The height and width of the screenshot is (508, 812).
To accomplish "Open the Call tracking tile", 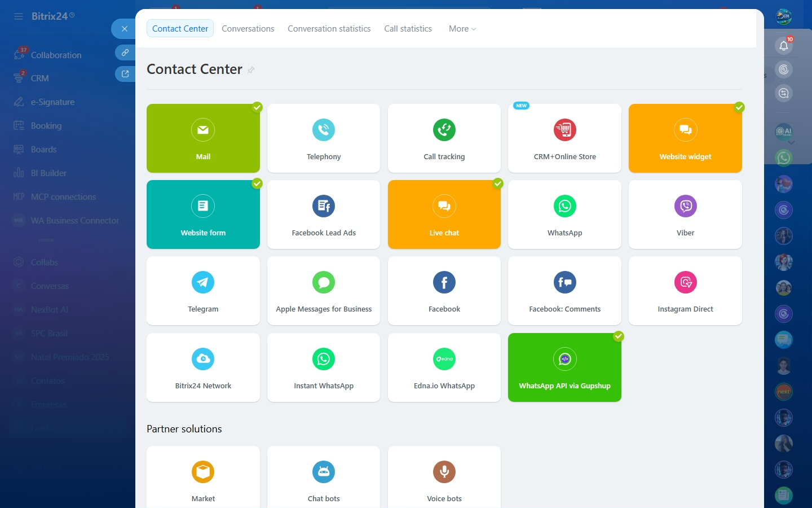I will [444, 138].
